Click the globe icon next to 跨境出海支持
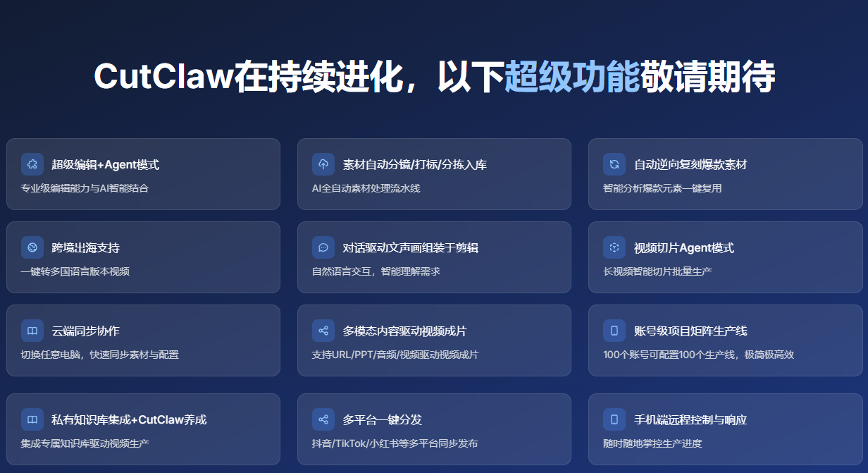This screenshot has width=868, height=473. (32, 247)
